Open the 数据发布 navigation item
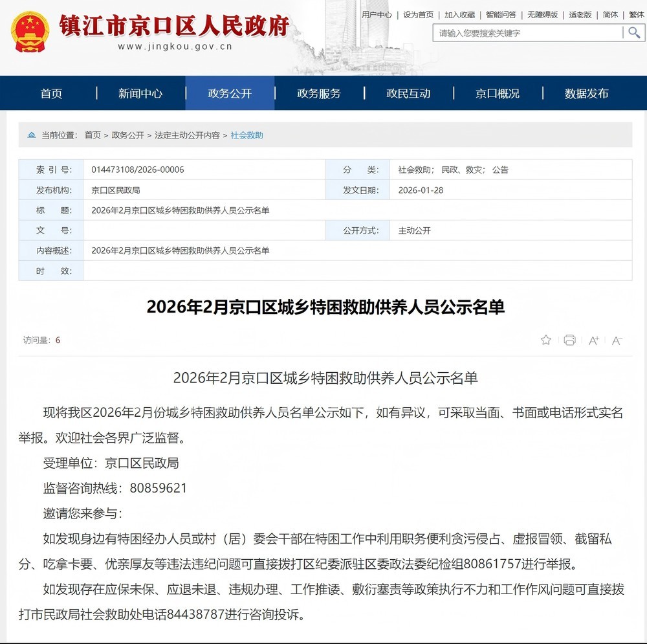The height and width of the screenshot is (644, 647). click(586, 93)
